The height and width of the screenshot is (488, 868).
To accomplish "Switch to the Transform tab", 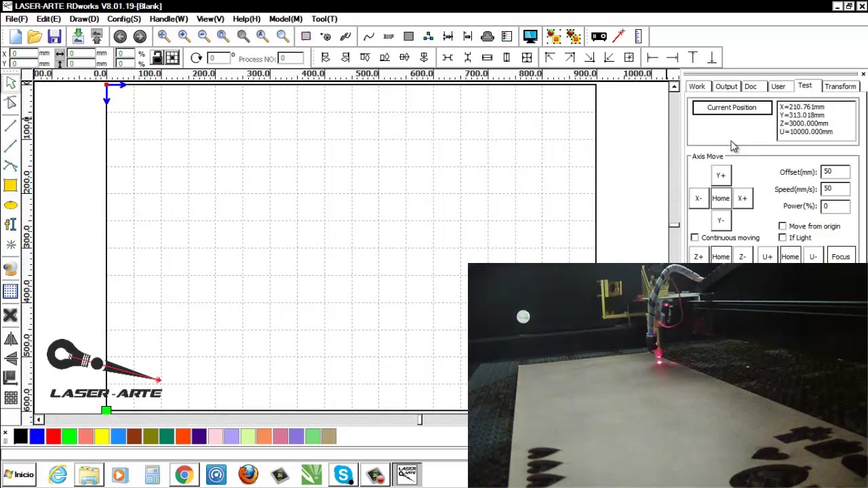I will click(x=840, y=87).
